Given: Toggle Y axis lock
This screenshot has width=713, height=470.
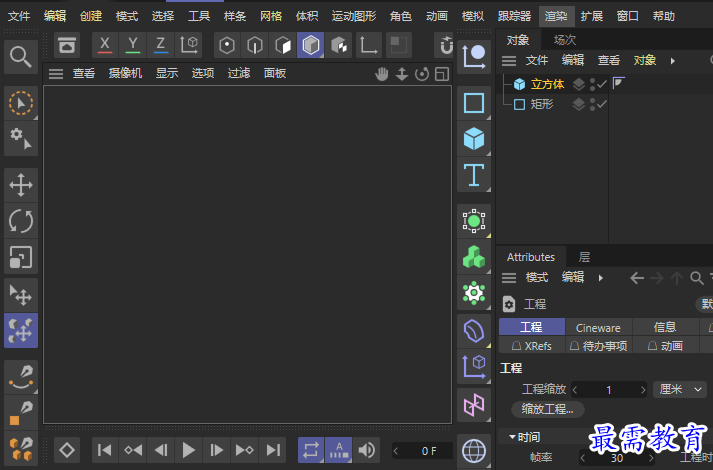Looking at the screenshot, I should [133, 45].
